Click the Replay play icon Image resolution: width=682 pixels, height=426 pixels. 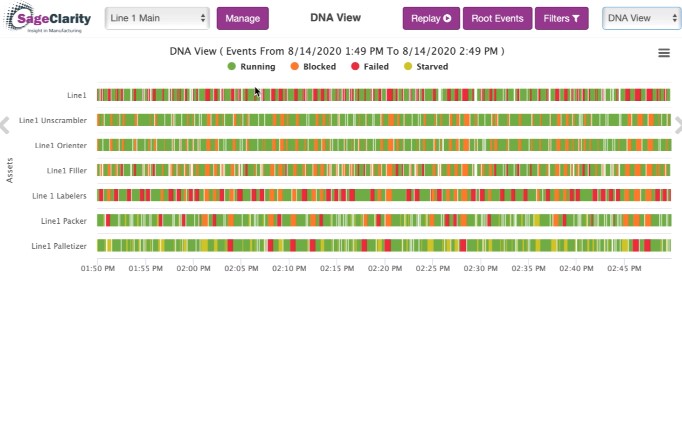pos(447,18)
